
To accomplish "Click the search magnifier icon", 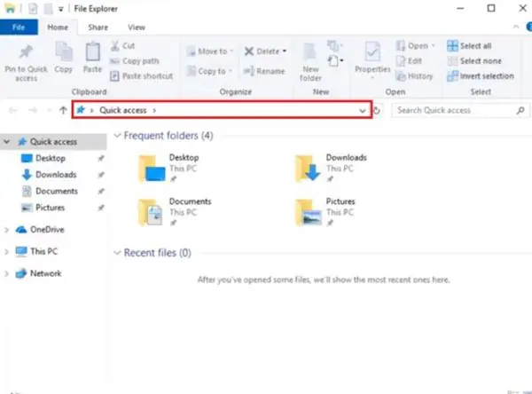I will click(520, 110).
